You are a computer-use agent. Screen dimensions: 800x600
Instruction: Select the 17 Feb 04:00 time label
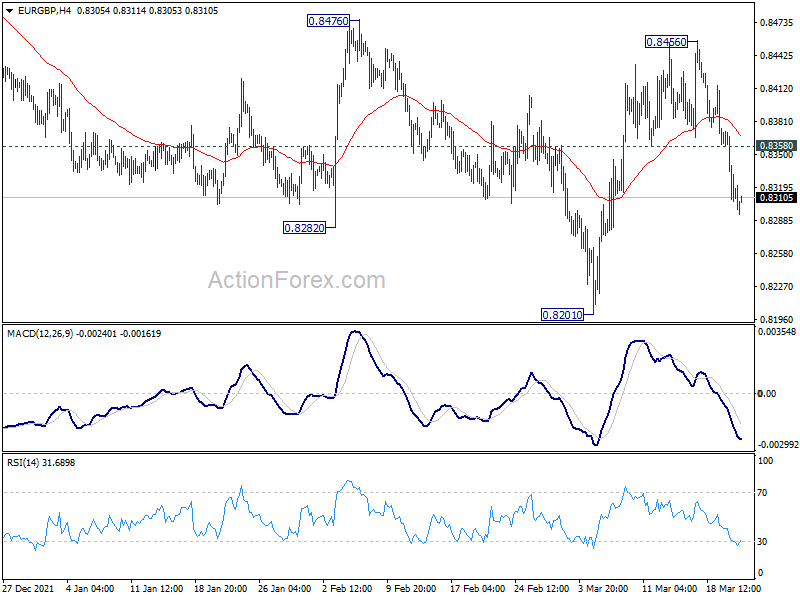(x=478, y=589)
